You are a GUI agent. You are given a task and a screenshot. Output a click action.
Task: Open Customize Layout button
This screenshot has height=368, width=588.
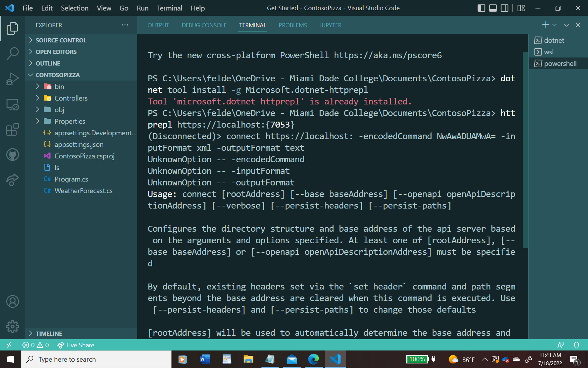(521, 8)
